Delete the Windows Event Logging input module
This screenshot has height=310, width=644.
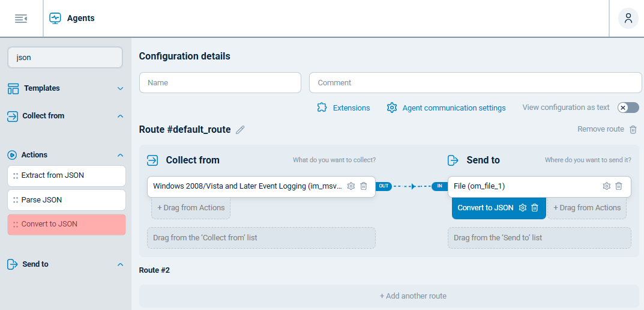pos(364,186)
